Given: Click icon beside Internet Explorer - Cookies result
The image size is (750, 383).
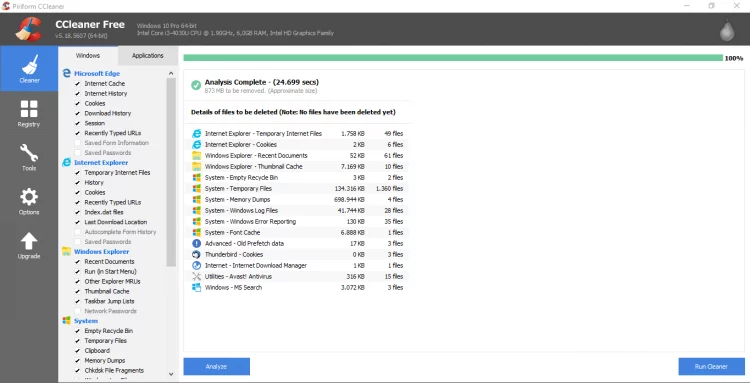Looking at the screenshot, I should tap(196, 144).
